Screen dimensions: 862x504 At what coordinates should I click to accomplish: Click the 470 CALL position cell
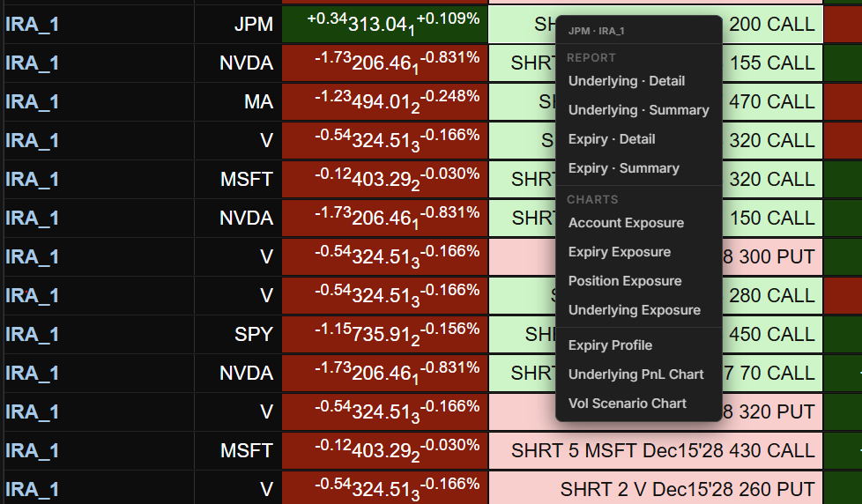tap(772, 101)
